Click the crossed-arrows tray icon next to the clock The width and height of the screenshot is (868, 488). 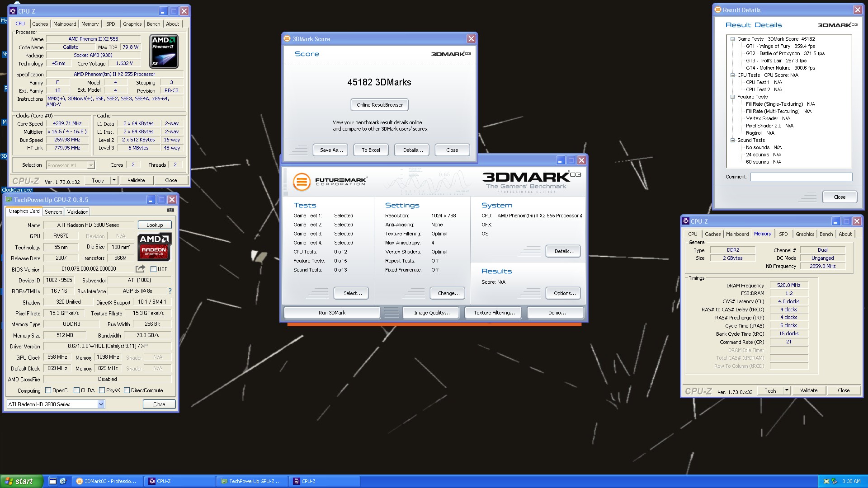pyautogui.click(x=826, y=481)
